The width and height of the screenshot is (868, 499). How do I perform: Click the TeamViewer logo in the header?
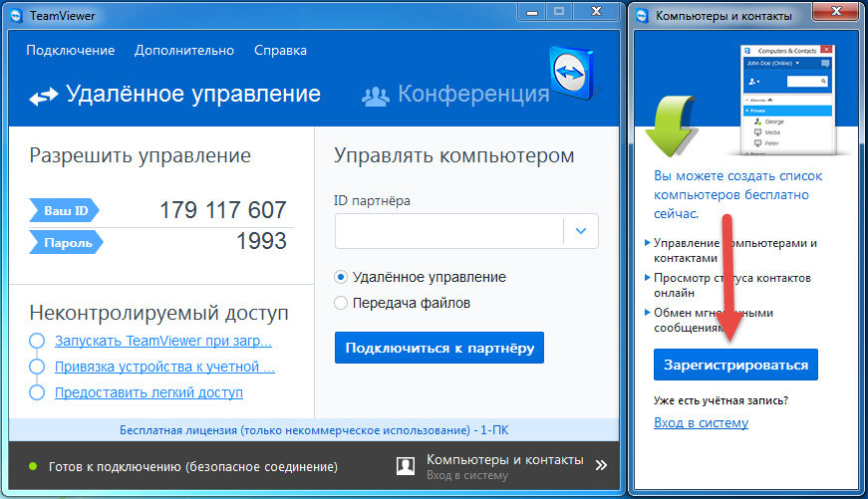tap(571, 72)
